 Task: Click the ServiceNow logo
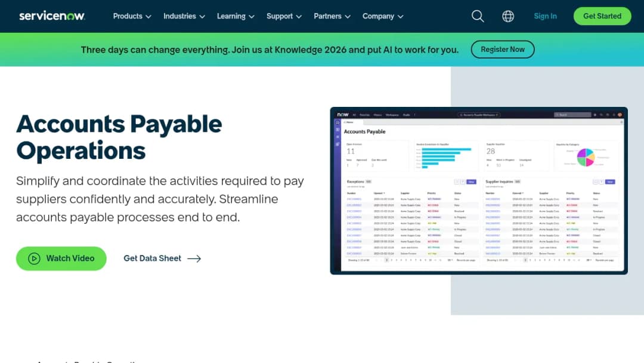(52, 16)
